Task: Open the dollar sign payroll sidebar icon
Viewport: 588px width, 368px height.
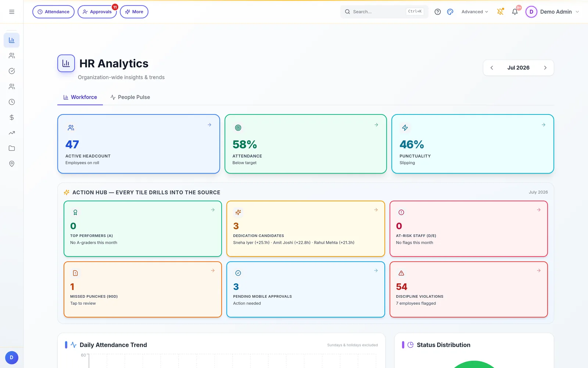Action: coord(12,117)
